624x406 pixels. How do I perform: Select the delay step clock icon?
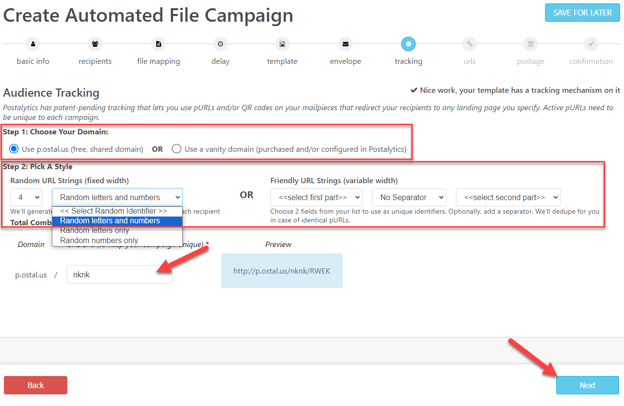220,44
